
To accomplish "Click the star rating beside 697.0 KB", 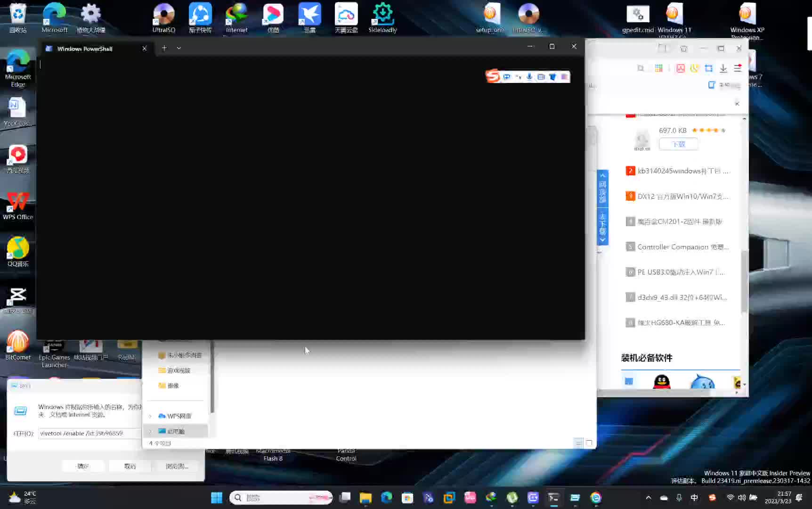I will click(x=707, y=130).
